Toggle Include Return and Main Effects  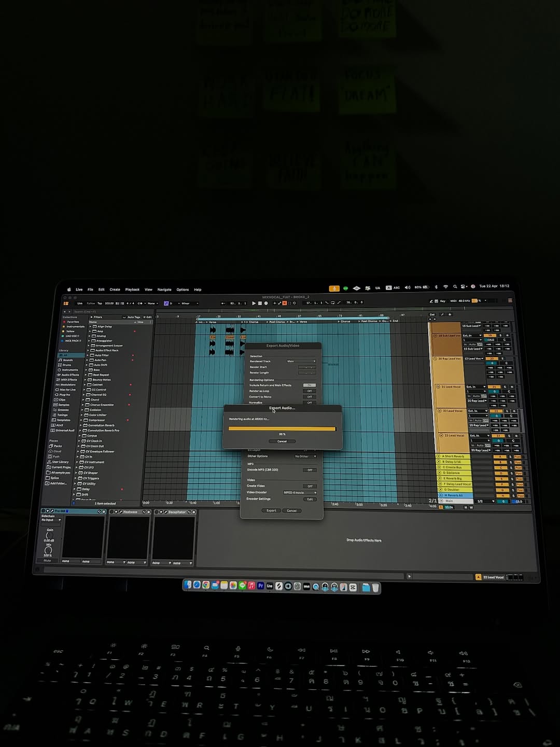coord(310,385)
